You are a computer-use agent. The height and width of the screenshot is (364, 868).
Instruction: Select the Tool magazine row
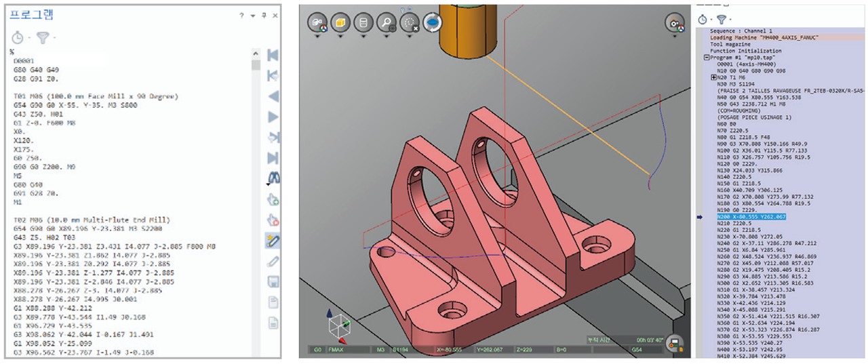pyautogui.click(x=730, y=45)
